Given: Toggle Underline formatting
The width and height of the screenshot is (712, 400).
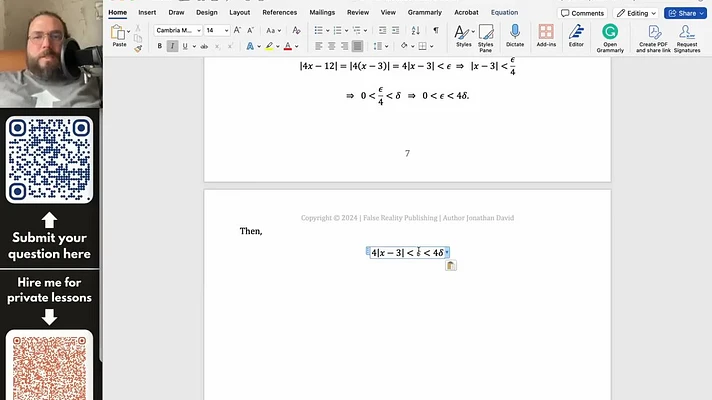Looking at the screenshot, I should 185,46.
